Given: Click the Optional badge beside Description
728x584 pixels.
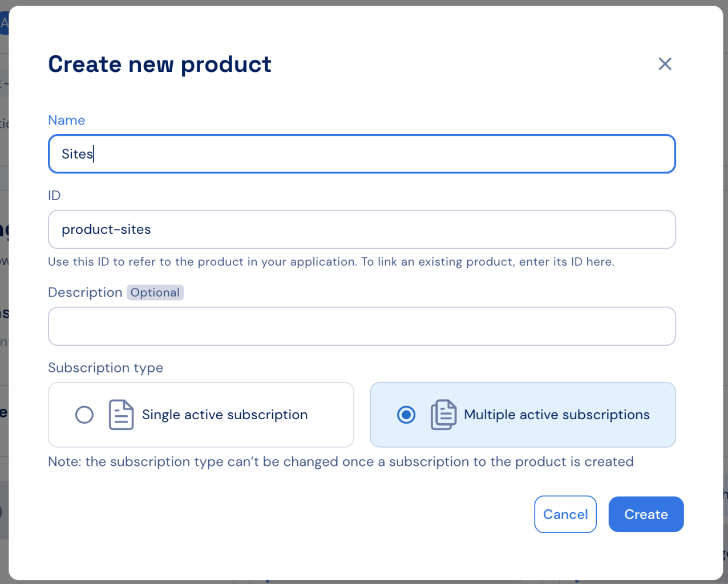Looking at the screenshot, I should pos(155,293).
